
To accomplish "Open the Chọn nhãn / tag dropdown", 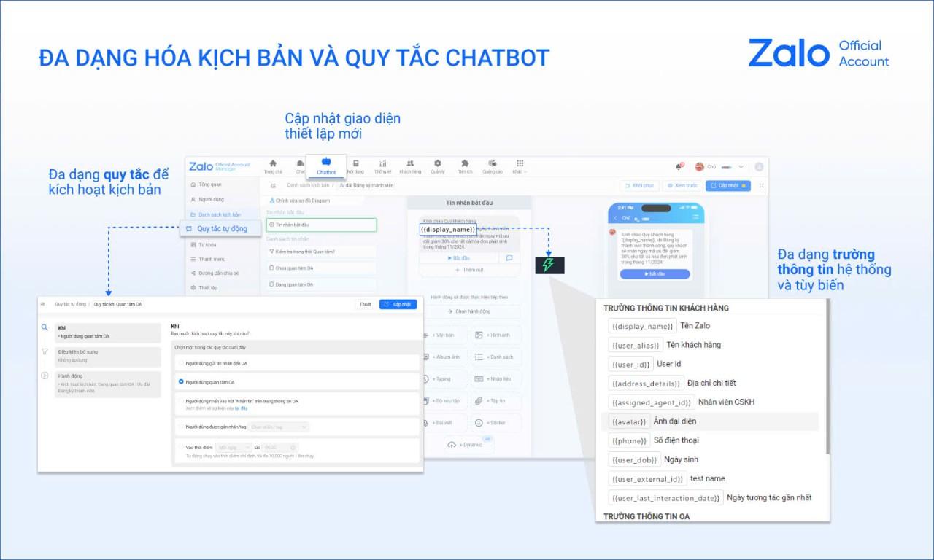I will 279,427.
